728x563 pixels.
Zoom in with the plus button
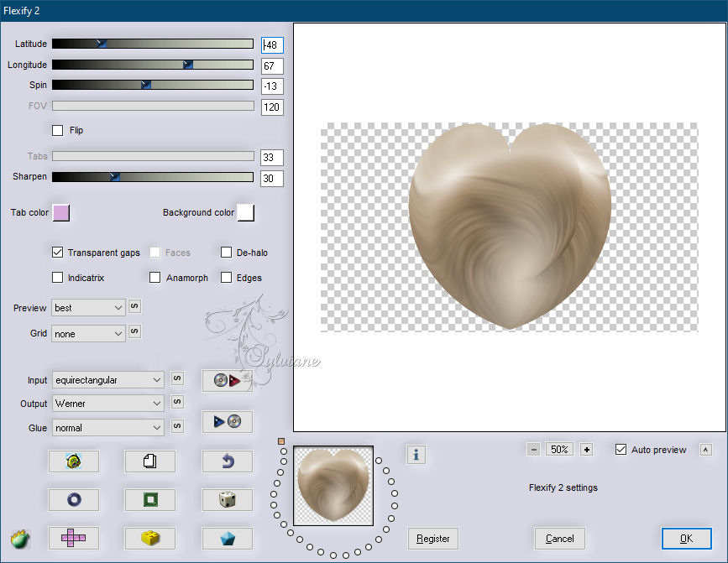tap(587, 450)
